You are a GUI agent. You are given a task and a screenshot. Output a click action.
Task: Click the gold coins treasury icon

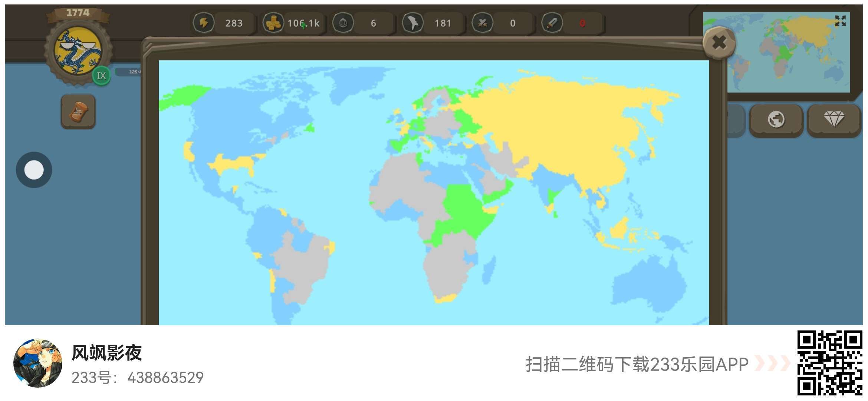tap(273, 23)
